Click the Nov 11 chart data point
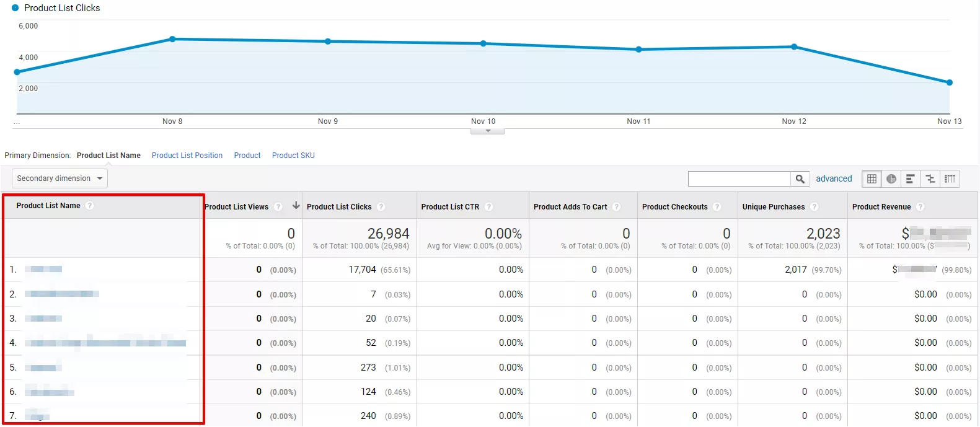Viewport: 980px width, 427px height. 639,50
